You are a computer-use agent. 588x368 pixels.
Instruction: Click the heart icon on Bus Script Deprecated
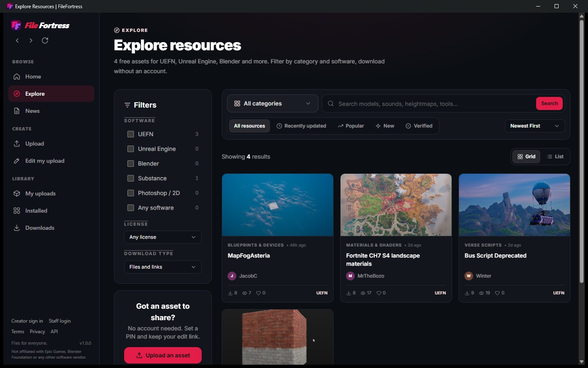pyautogui.click(x=497, y=293)
